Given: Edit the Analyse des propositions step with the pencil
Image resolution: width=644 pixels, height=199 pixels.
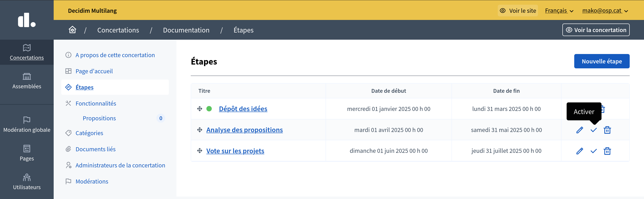Looking at the screenshot, I should click(580, 130).
